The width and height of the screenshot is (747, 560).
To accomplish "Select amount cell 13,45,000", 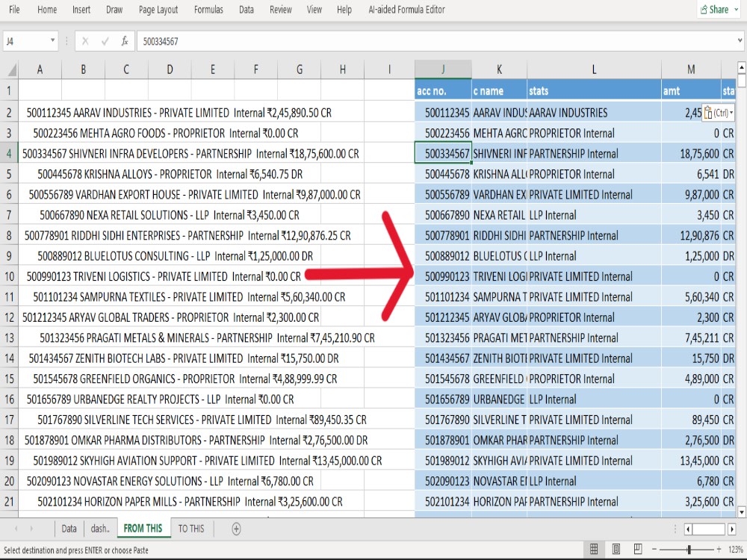I will [x=691, y=461].
